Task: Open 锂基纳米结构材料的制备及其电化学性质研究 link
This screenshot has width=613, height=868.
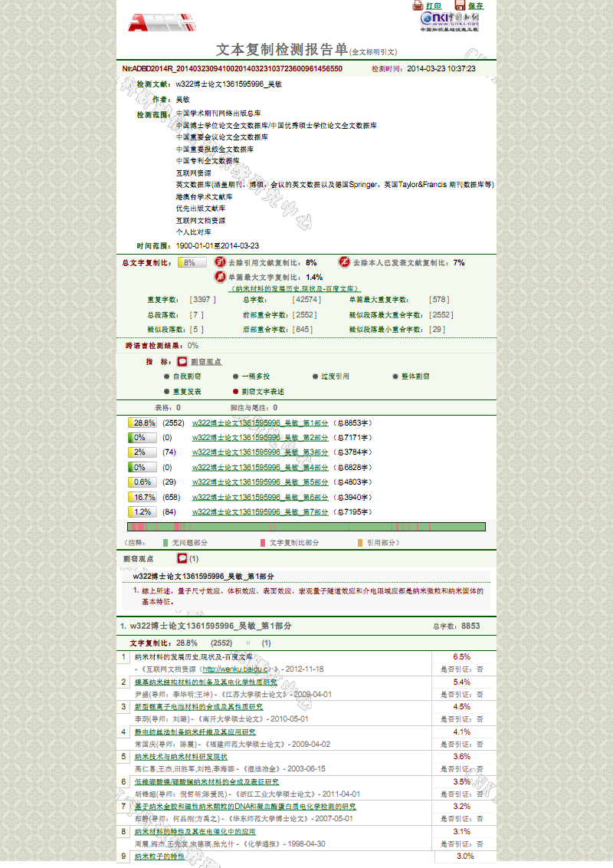Action: pyautogui.click(x=206, y=682)
